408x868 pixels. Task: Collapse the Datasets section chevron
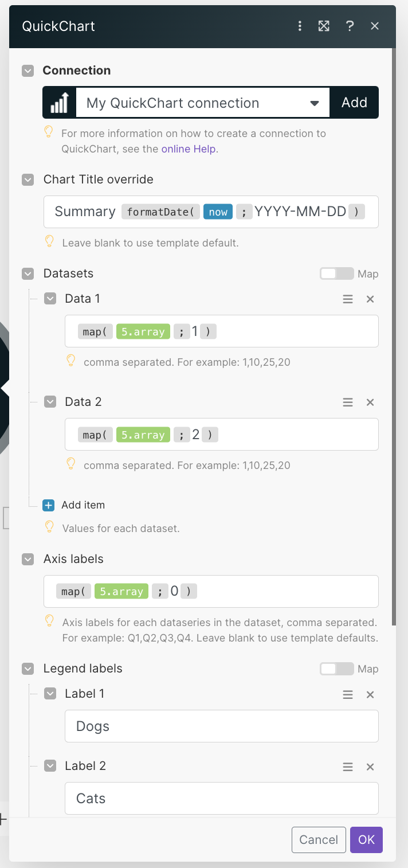pos(28,273)
